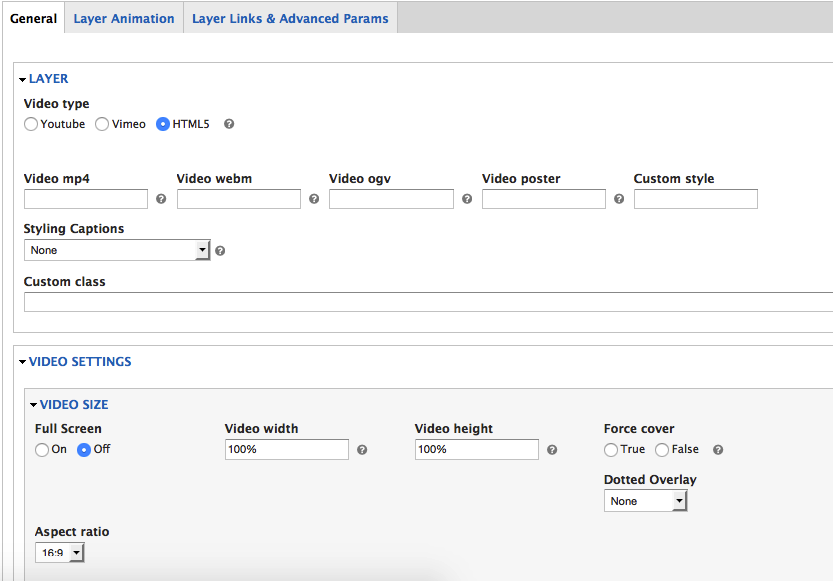The image size is (833, 581).
Task: Open Layer Links & Advanced Params tab
Action: [290, 19]
